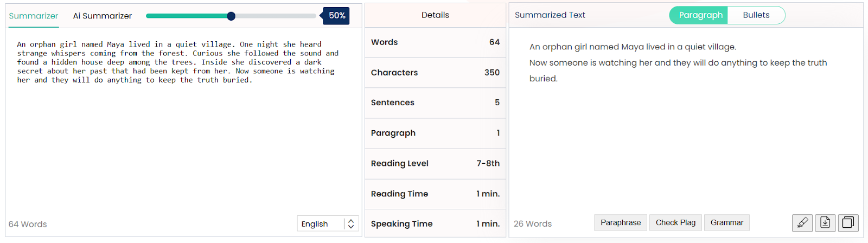The image size is (868, 243).
Task: Switch output to Bullets mode
Action: pos(756,15)
